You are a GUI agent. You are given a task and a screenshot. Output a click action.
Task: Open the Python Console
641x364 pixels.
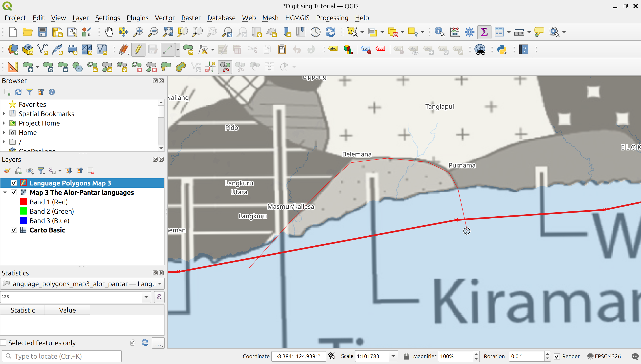(501, 49)
